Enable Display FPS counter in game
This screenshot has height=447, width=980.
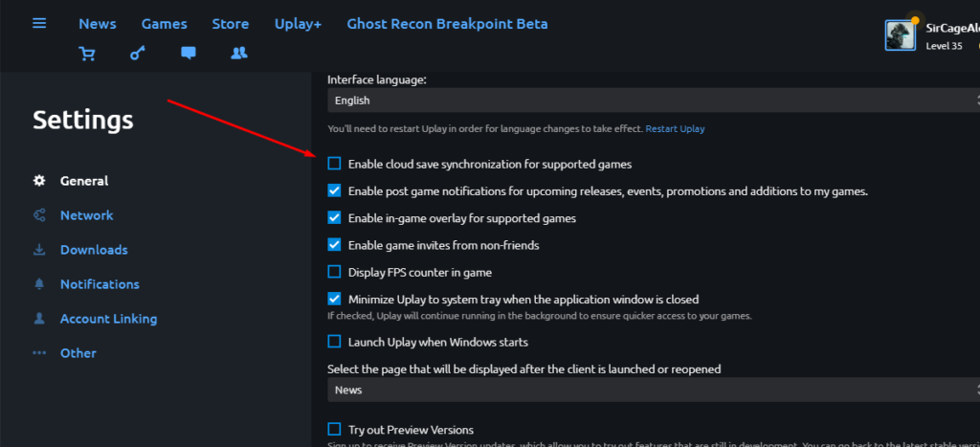pyautogui.click(x=334, y=272)
